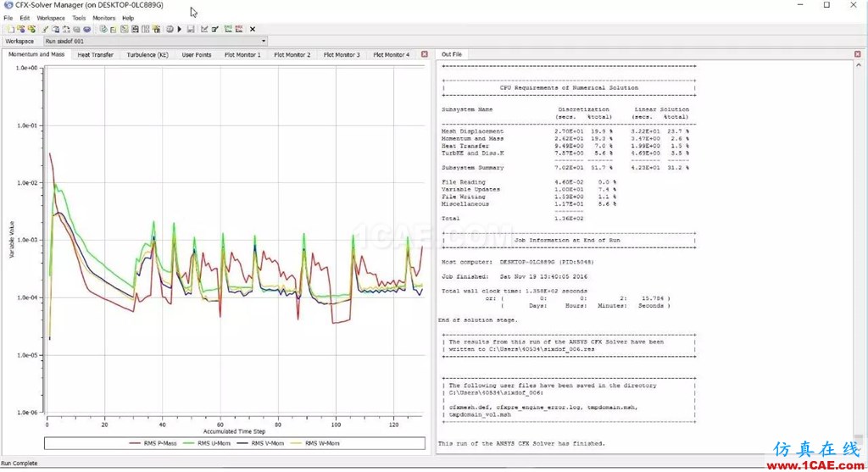
Task: Open the Workspace menu
Action: point(51,18)
